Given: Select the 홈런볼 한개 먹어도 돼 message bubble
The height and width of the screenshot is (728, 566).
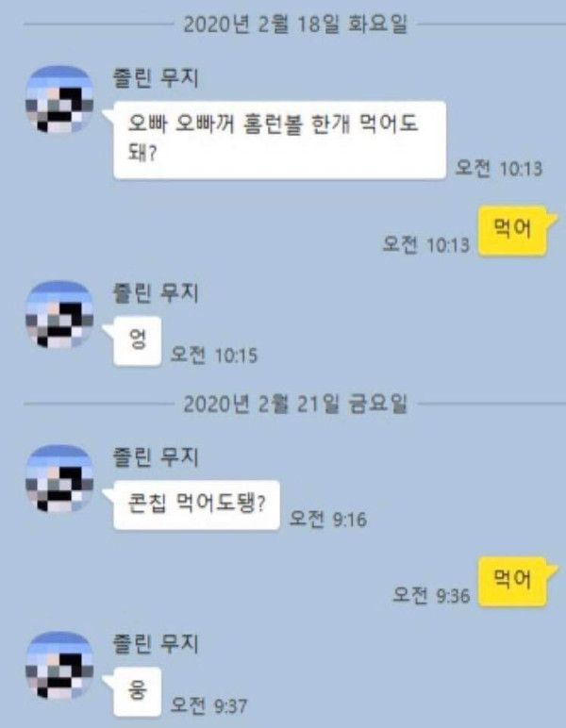Looking at the screenshot, I should tap(280, 140).
